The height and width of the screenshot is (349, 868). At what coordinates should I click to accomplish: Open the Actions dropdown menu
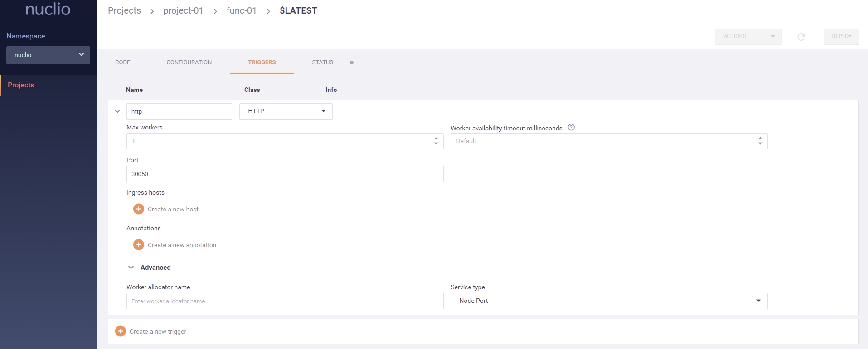pos(747,37)
